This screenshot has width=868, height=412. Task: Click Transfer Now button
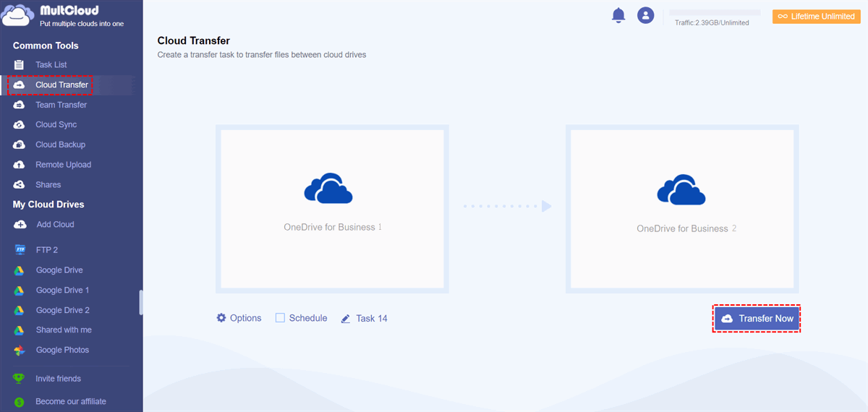757,318
